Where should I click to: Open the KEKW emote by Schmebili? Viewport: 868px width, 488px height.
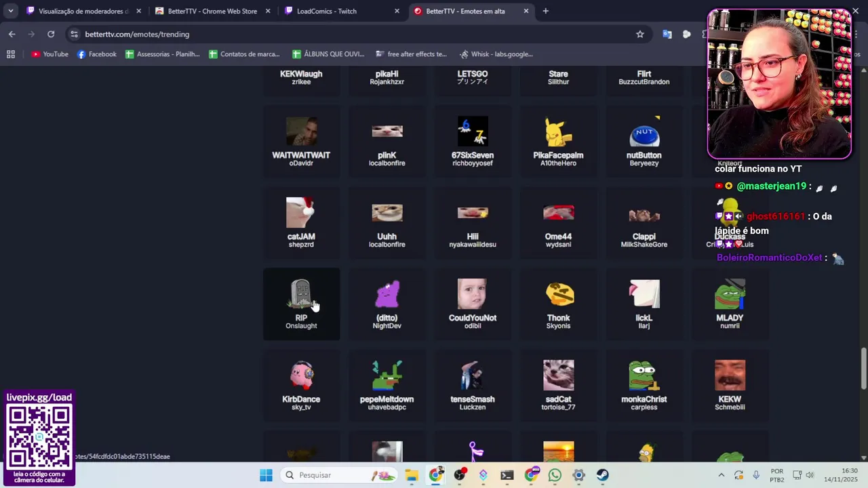click(730, 386)
